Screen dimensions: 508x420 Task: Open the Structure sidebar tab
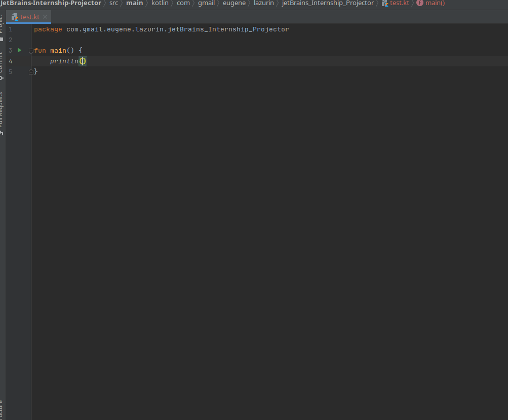point(2,409)
